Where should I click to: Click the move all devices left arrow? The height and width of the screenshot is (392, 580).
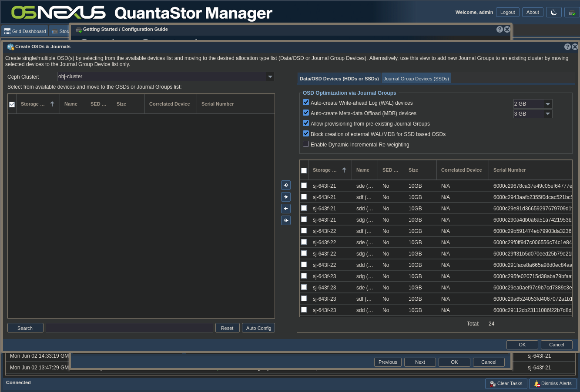[286, 220]
